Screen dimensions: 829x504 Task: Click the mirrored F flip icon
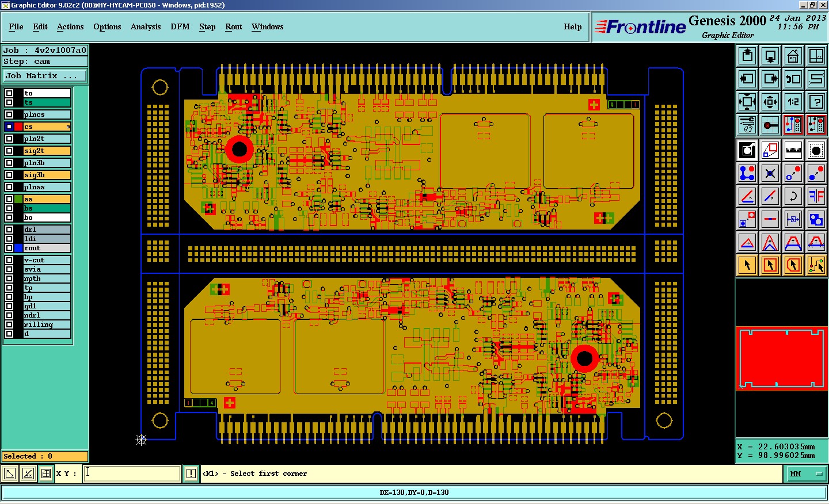tap(816, 196)
